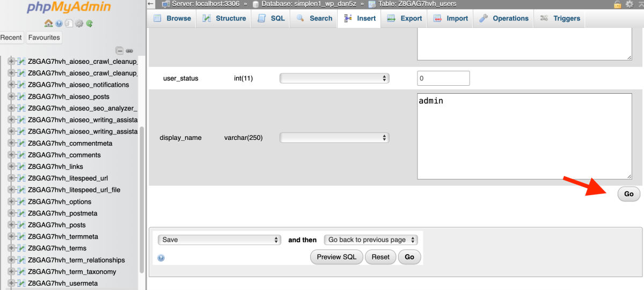
Task: Click the navigation panel vertical scrollbar
Action: click(x=142, y=199)
